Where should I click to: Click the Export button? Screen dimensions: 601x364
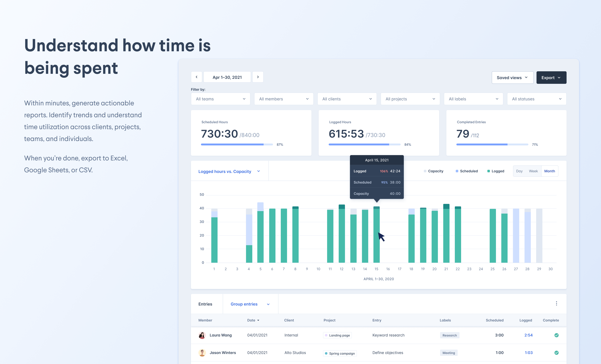(x=551, y=78)
